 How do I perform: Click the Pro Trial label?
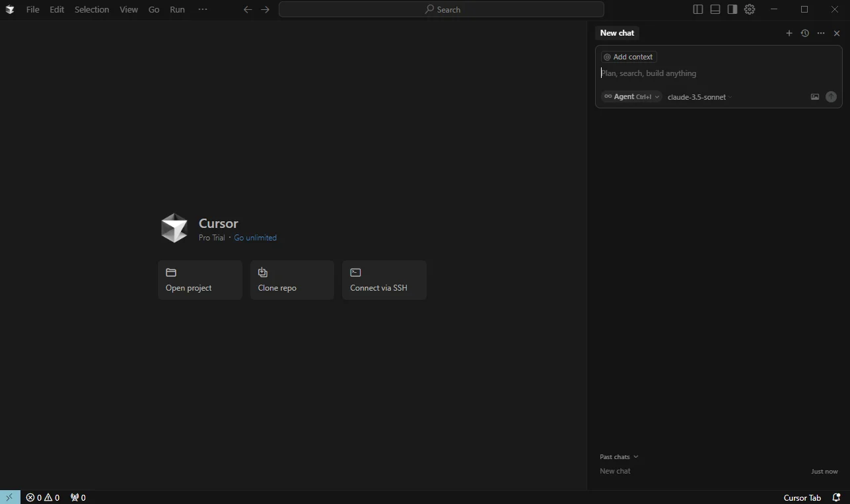(212, 238)
